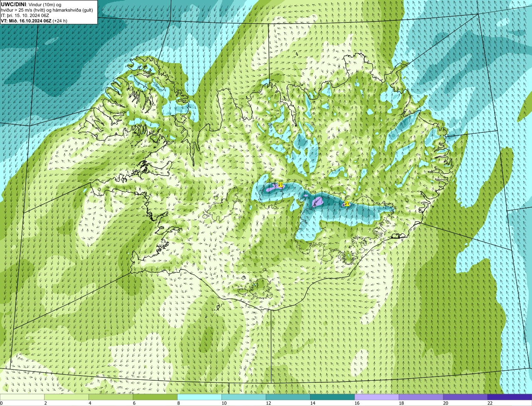Select the 18–20 m/s purple legend swatch
This screenshot has height=406, width=532.
tap(421, 397)
